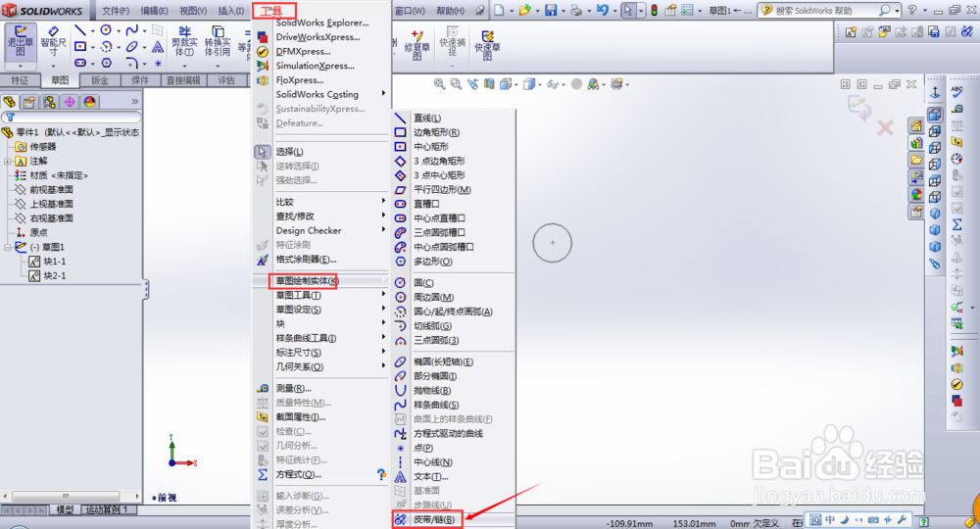Viewport: 980px width, 529px height.
Task: Open the FeatureManager design tree tab icon
Action: click(x=10, y=102)
